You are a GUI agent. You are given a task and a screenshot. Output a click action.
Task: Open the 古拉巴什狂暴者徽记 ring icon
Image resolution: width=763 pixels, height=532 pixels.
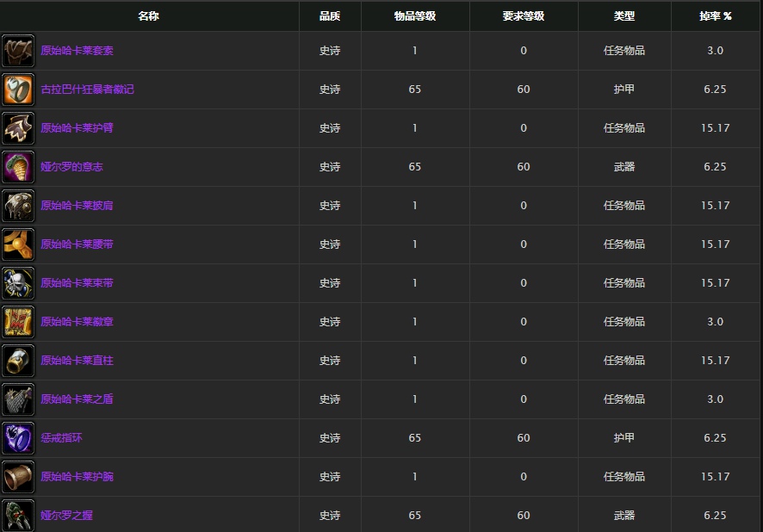point(18,90)
